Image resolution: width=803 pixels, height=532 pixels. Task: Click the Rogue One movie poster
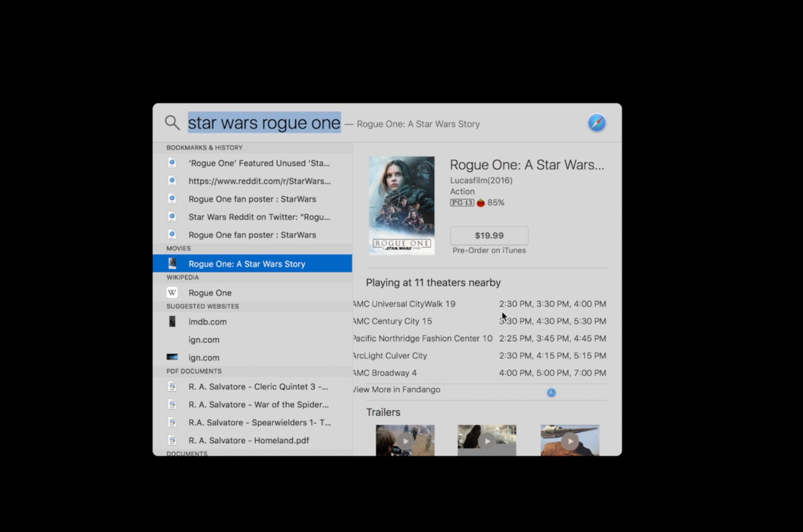click(402, 205)
